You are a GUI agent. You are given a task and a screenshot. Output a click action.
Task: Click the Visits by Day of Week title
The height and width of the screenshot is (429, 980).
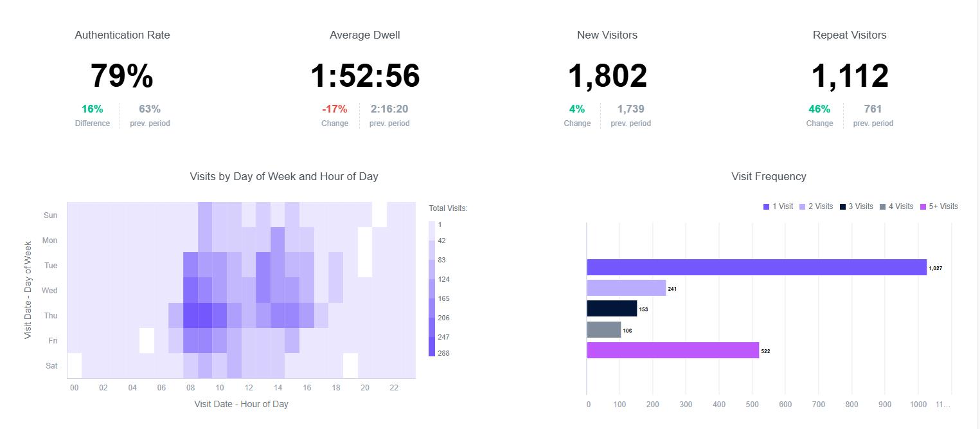coord(284,176)
